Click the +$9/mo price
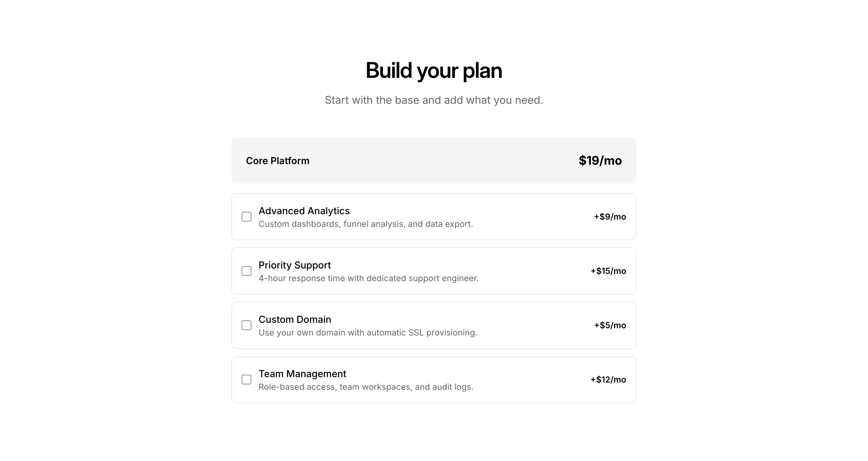Image resolution: width=868 pixels, height=461 pixels. click(609, 217)
